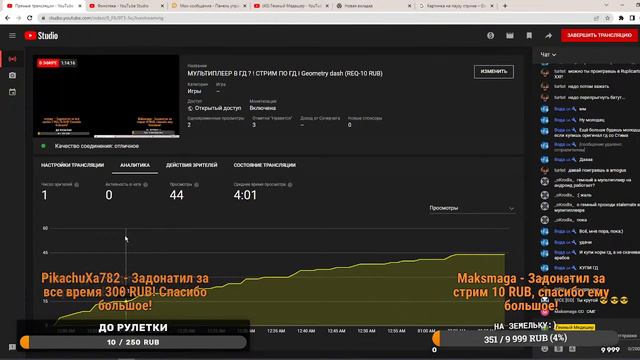The width and height of the screenshot is (640, 360).
Task: Click the feedback icon at the sidebar bottom
Action: pos(12,347)
